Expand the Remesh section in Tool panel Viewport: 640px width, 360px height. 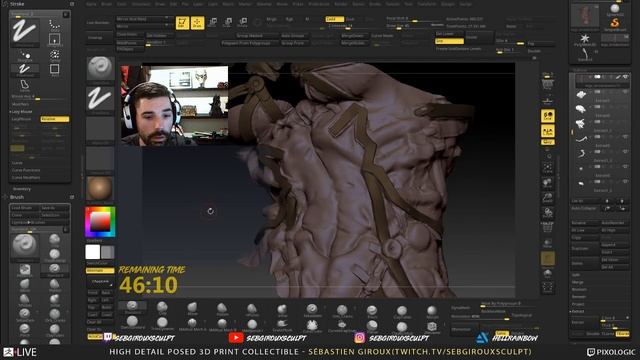(579, 297)
